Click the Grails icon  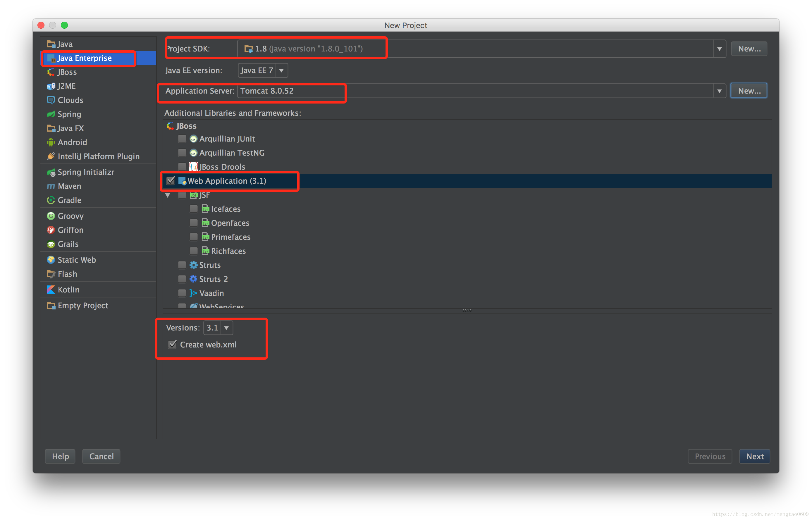[51, 244]
